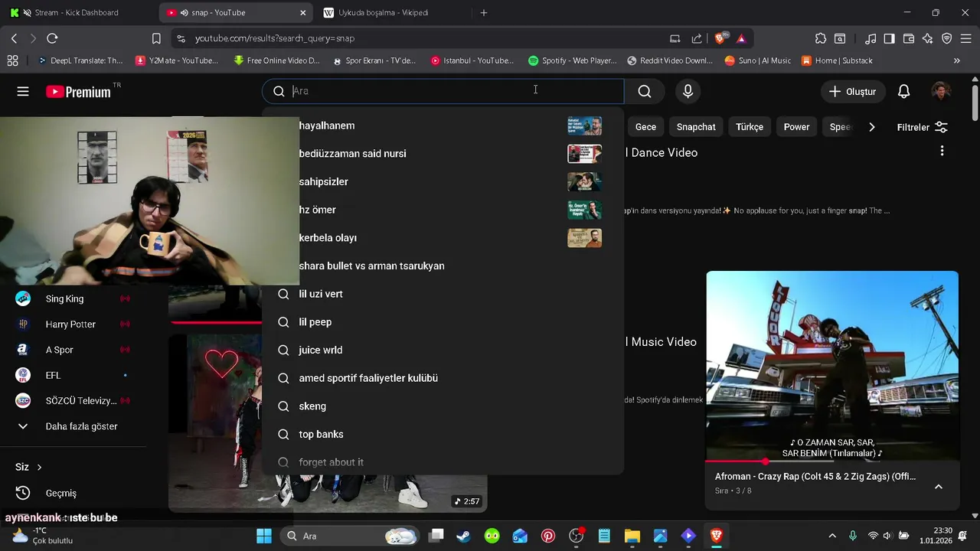
Task: Toggle Brave sidebar panel icon
Action: coord(889,38)
